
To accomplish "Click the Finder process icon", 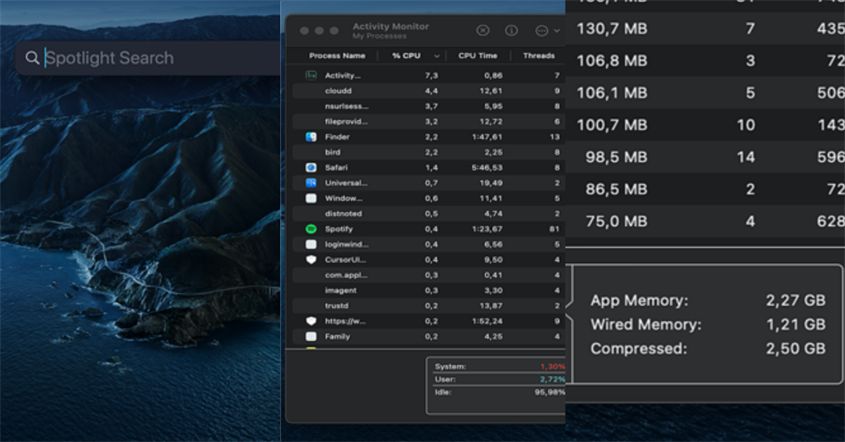I will click(311, 137).
